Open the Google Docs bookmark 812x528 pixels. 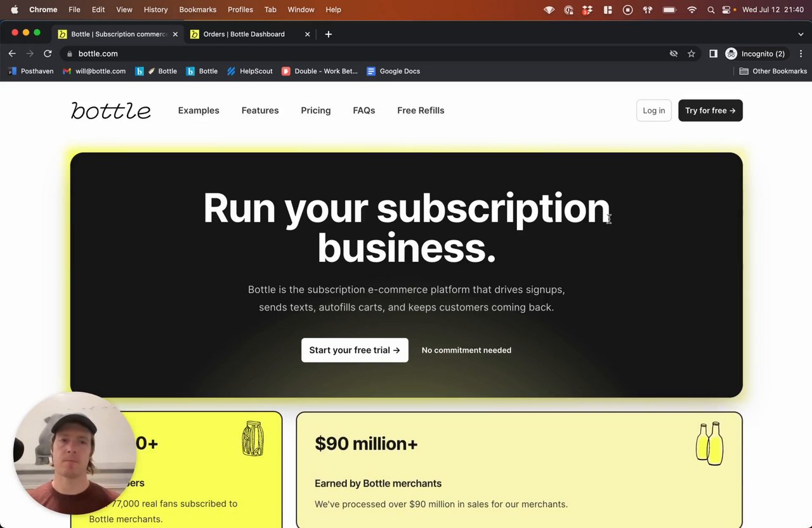click(x=393, y=71)
